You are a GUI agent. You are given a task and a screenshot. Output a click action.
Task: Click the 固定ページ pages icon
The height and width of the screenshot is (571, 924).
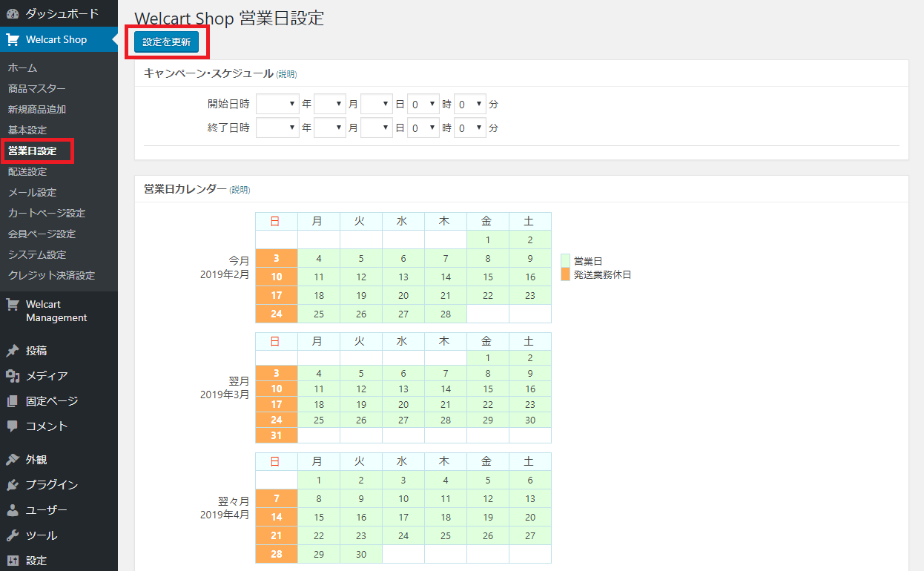click(13, 401)
